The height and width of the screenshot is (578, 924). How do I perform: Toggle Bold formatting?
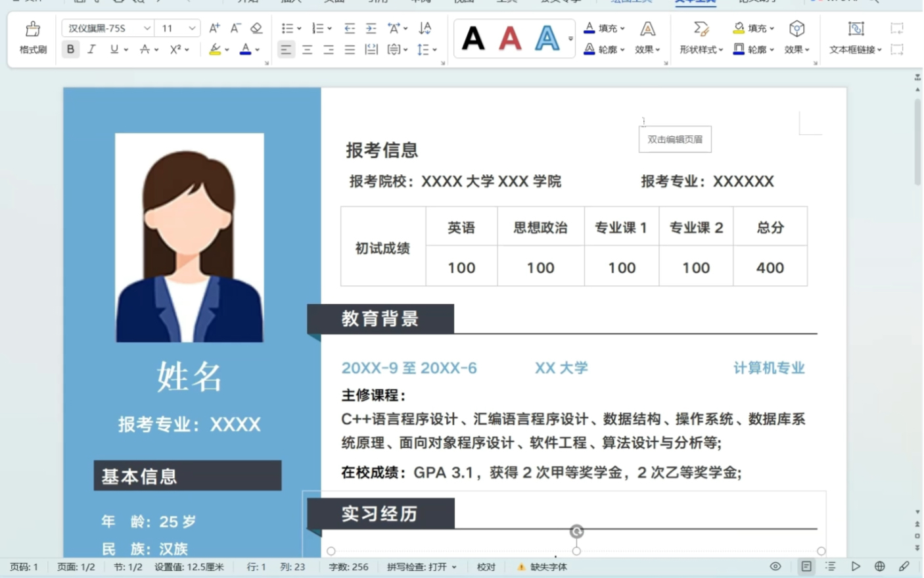tap(70, 49)
